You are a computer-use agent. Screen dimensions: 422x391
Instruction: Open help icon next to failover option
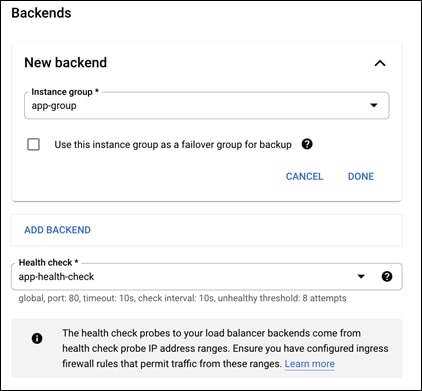pyautogui.click(x=307, y=144)
